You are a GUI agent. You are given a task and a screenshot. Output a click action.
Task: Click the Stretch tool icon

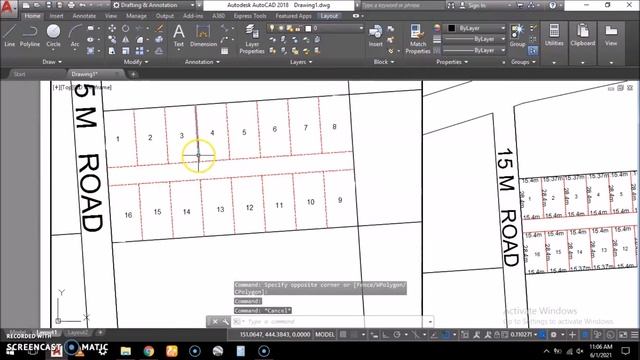(112, 51)
